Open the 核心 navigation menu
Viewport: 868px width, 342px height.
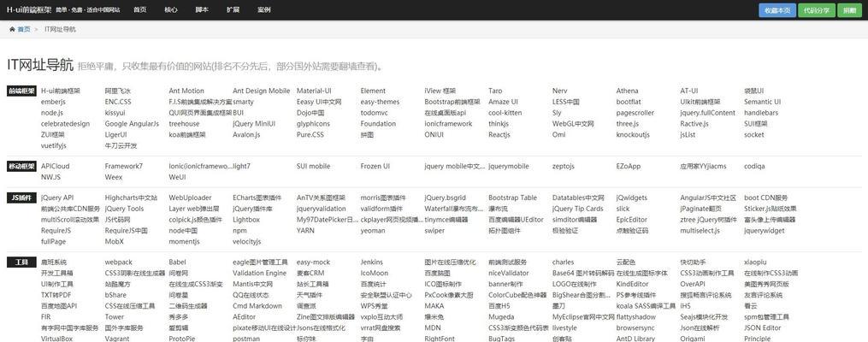click(x=171, y=10)
